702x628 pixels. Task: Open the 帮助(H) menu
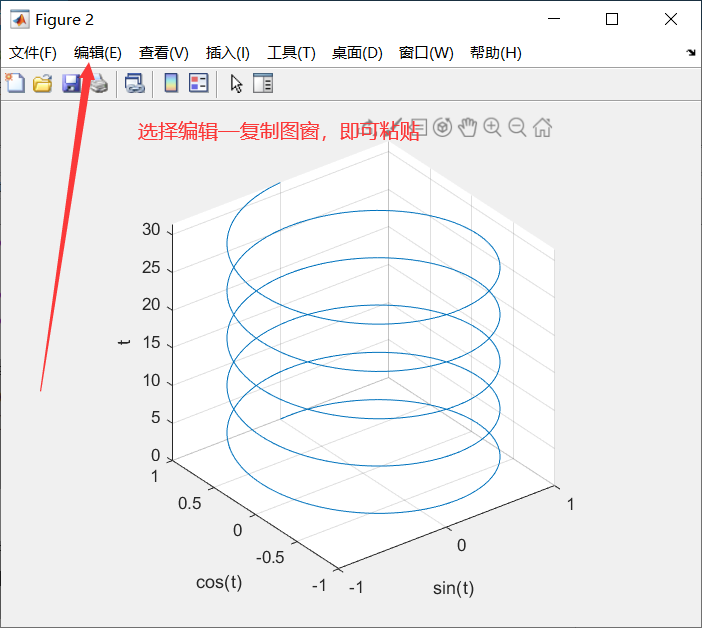(496, 53)
